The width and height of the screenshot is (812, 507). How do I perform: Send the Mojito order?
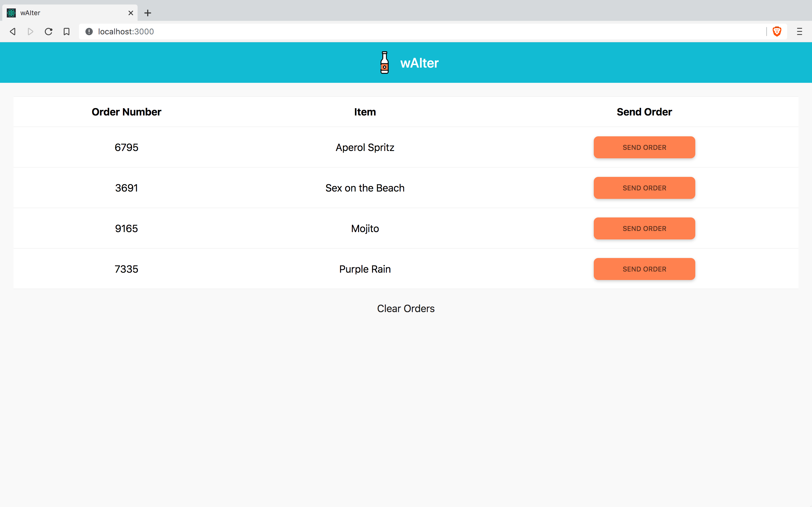[644, 229]
